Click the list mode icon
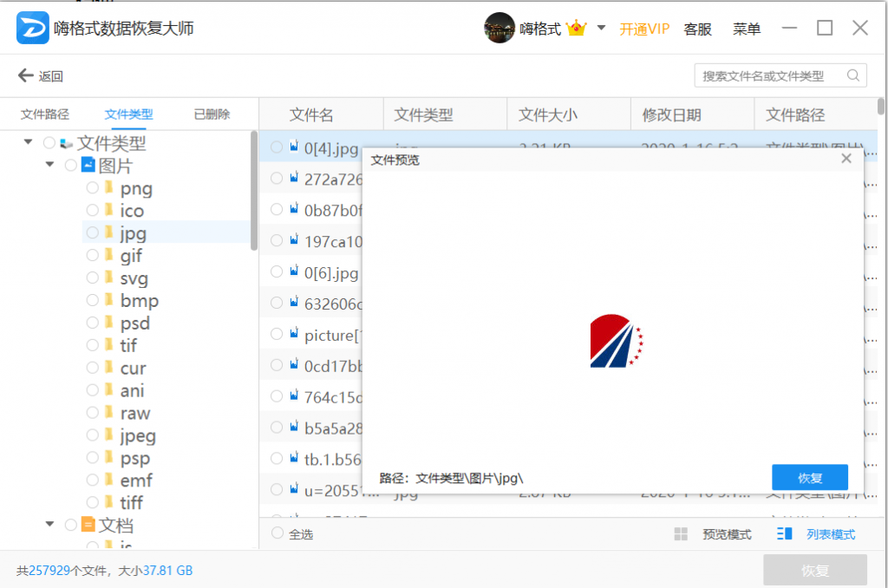 tap(784, 533)
